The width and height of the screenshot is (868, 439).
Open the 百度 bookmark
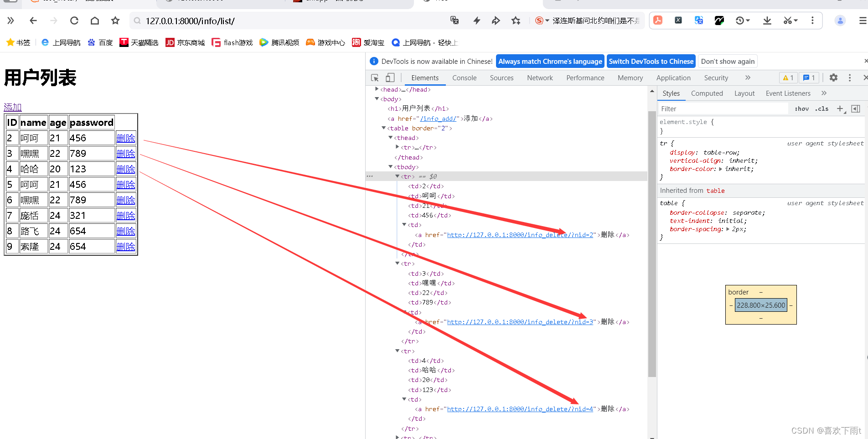pos(100,42)
